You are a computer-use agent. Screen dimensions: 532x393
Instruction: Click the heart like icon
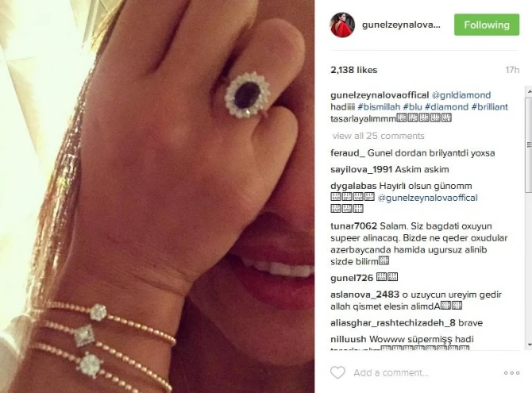tap(337, 372)
